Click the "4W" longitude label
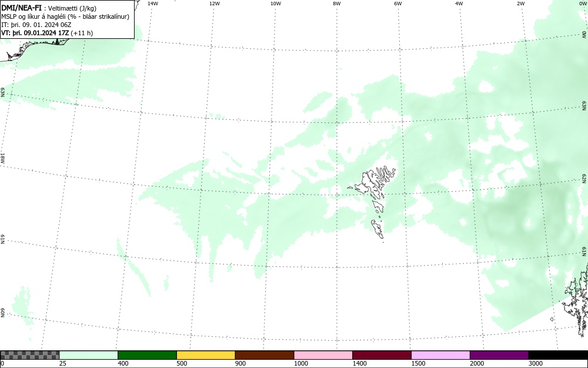 pyautogui.click(x=459, y=4)
